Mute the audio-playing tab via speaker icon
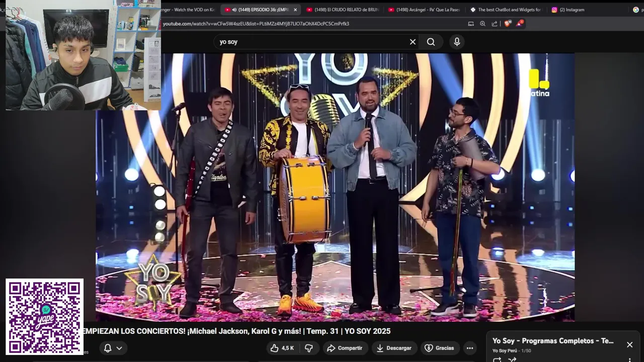The height and width of the screenshot is (362, 644). [234, 10]
